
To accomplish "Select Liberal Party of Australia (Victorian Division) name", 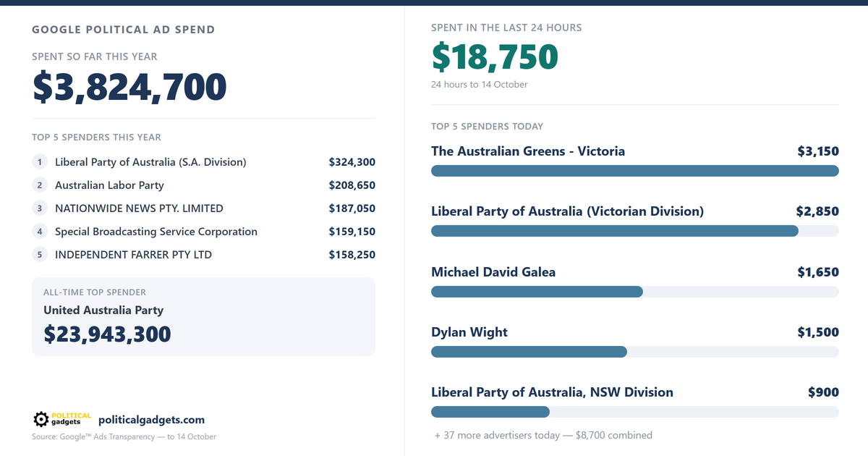I will click(x=567, y=211).
